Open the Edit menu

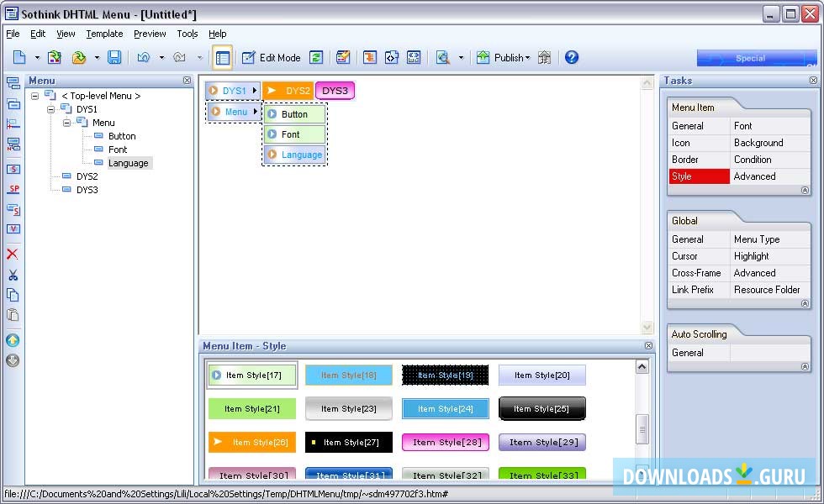(x=38, y=34)
